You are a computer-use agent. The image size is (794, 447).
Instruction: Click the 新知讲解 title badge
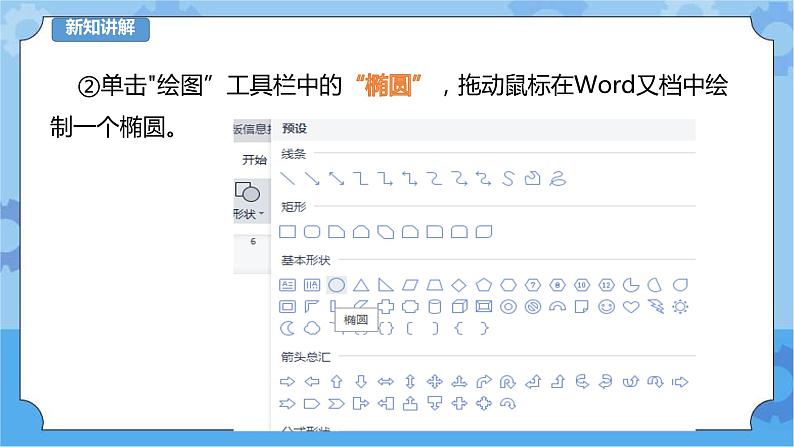101,27
